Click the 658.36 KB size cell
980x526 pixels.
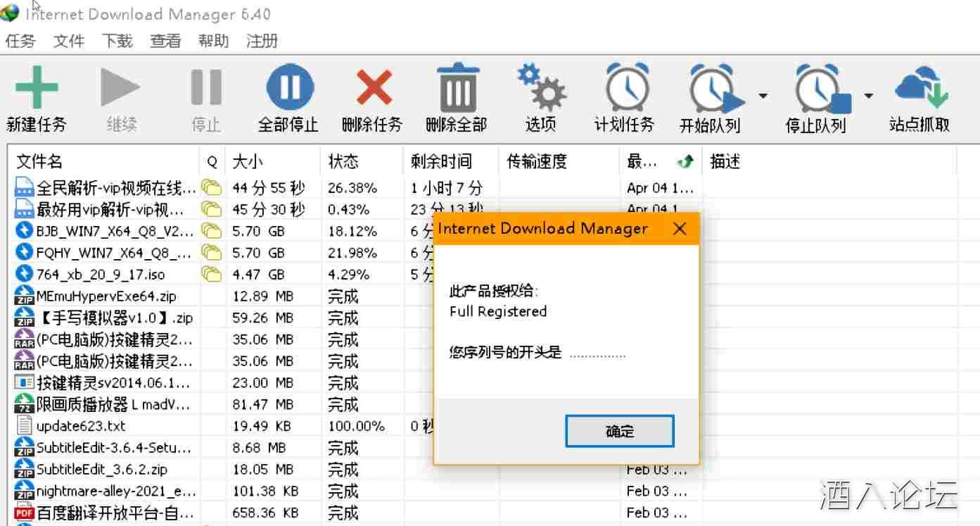pos(266,513)
